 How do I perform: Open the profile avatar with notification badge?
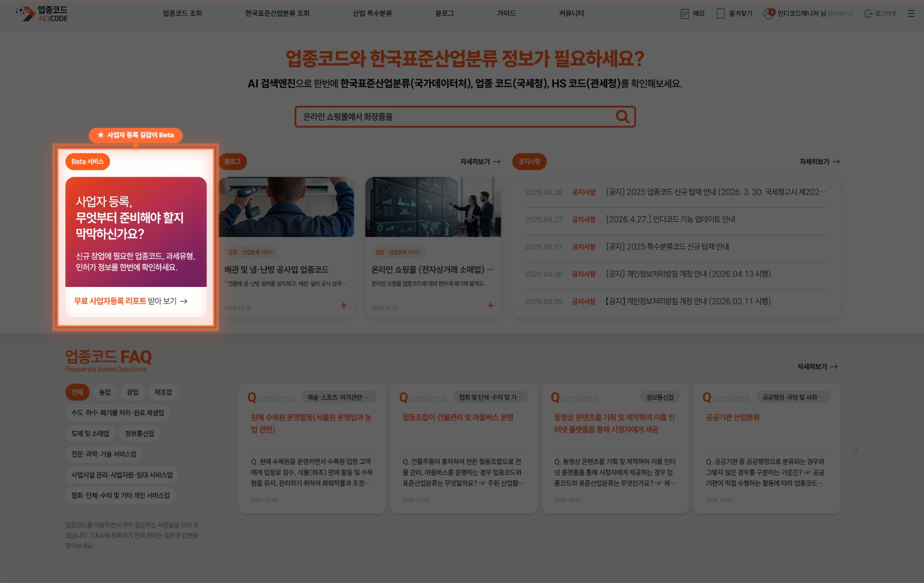(768, 13)
